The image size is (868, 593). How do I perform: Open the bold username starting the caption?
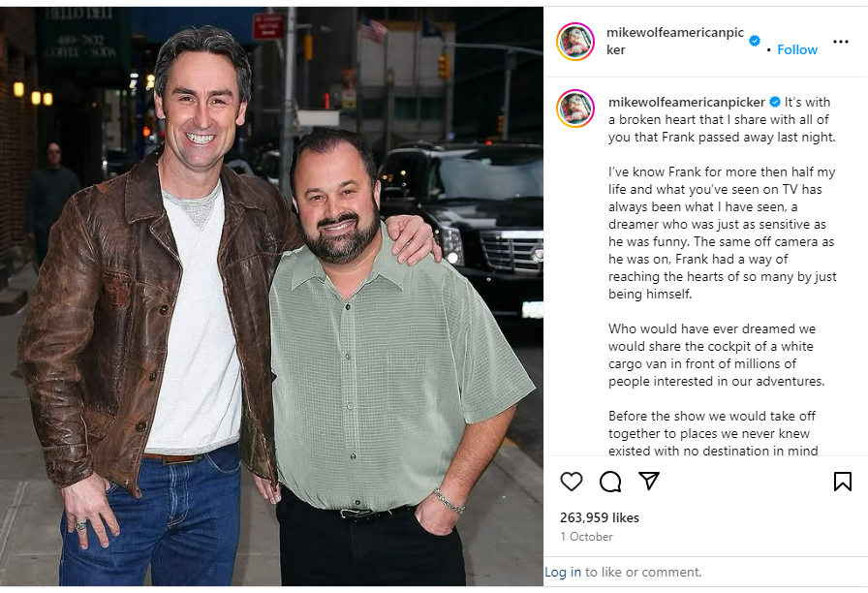pos(687,102)
